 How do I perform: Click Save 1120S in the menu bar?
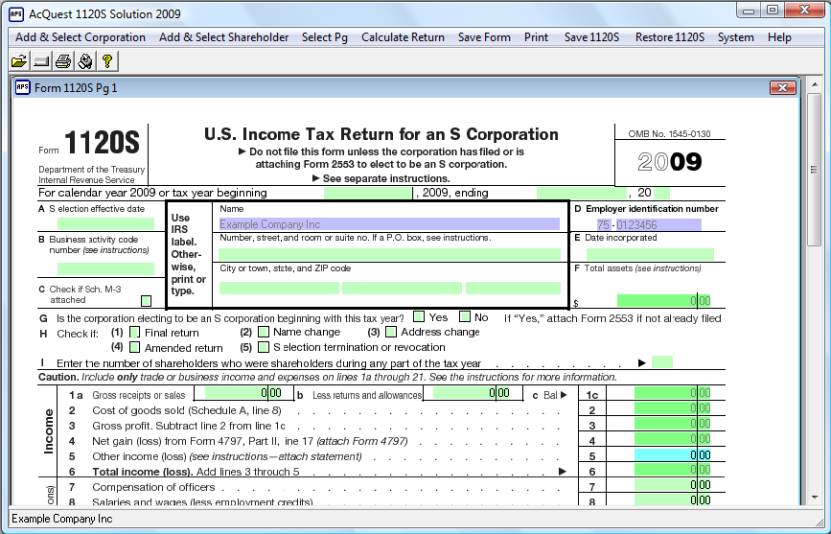(x=592, y=37)
